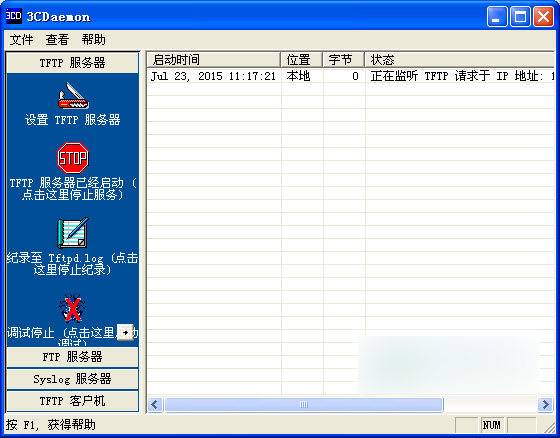Viewport: 560px width, 438px height.
Task: Sort by 位置 column header
Action: click(302, 60)
